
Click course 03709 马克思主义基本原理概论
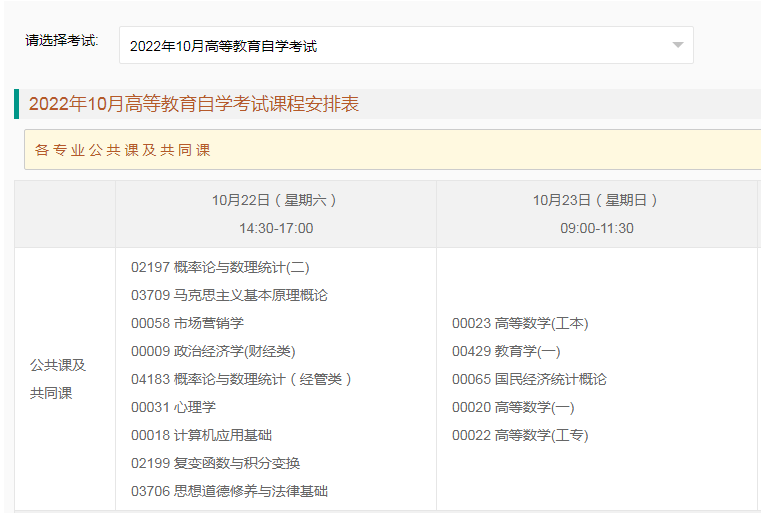coord(229,295)
